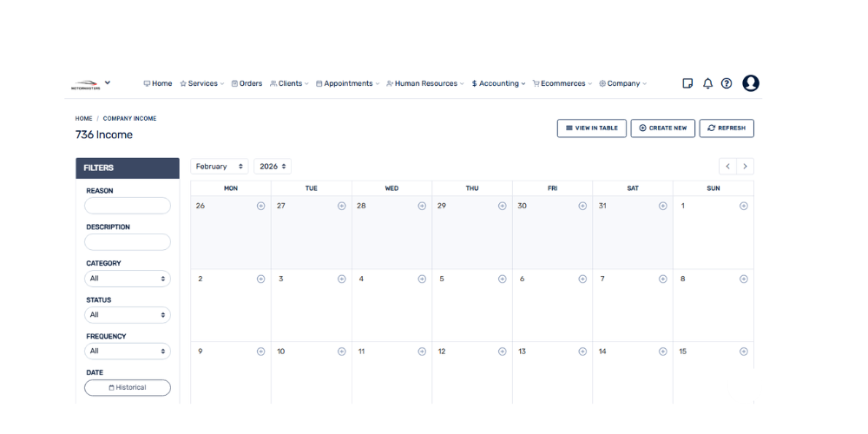Add income on day 4 plus icon

pos(422,279)
